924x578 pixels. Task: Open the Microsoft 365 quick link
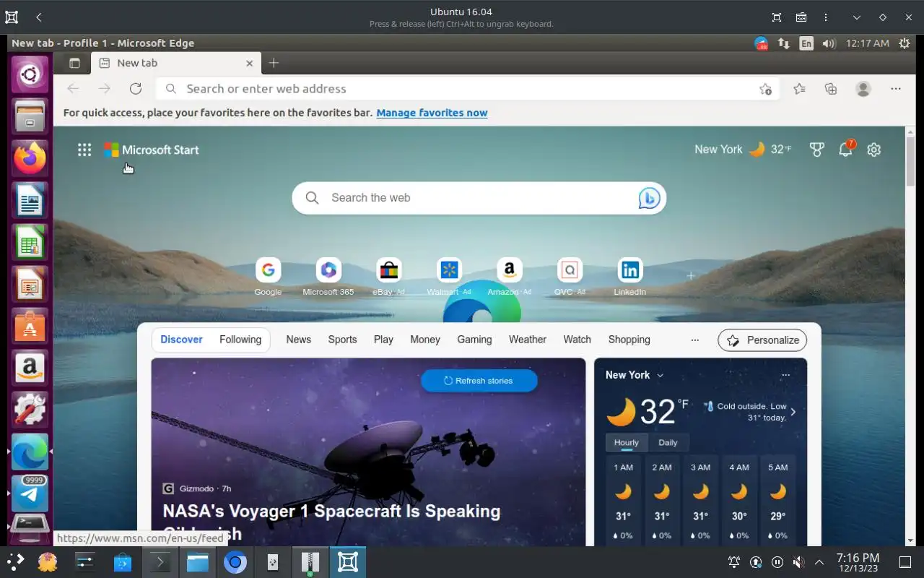tap(328, 277)
